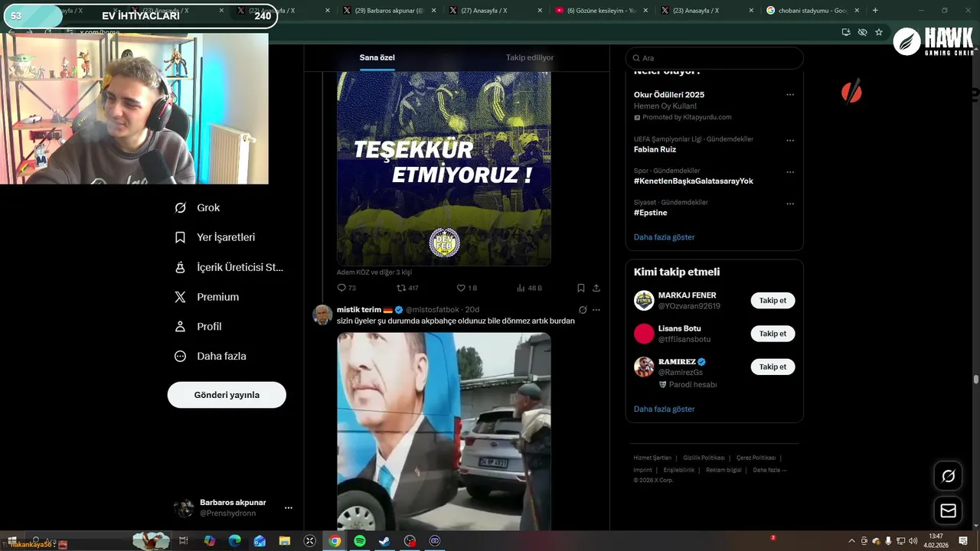View analytics of post with 48 B views
Screen dimensions: 980x551
[x=529, y=288]
